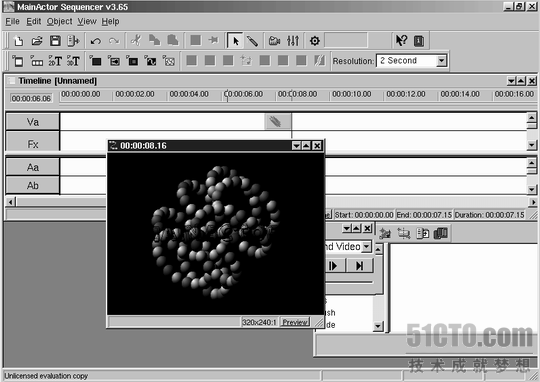Insert a multimedia object via film strip icon
This screenshot has width=540, height=382.
[37, 61]
